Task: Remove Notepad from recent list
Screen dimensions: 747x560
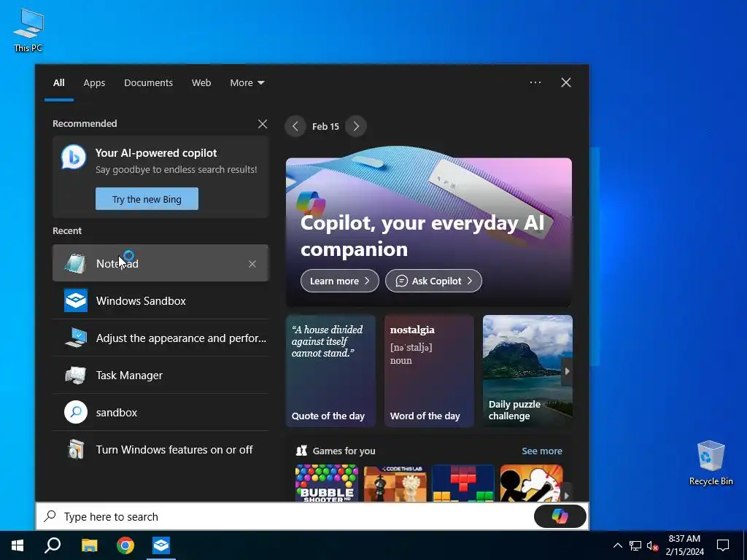Action: coord(252,264)
